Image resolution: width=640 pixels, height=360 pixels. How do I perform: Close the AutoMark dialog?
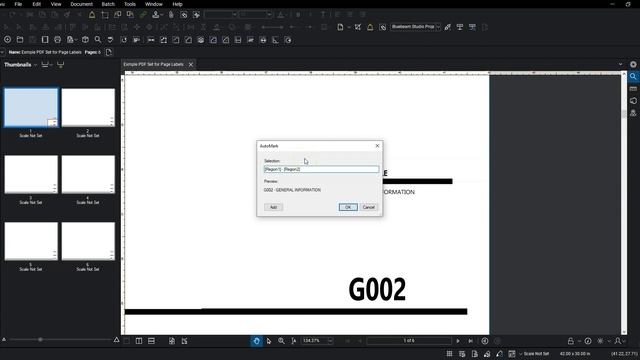377,146
